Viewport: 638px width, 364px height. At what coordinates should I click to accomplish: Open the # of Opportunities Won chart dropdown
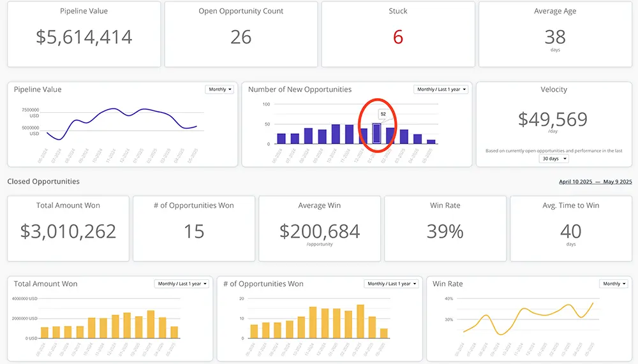point(391,284)
